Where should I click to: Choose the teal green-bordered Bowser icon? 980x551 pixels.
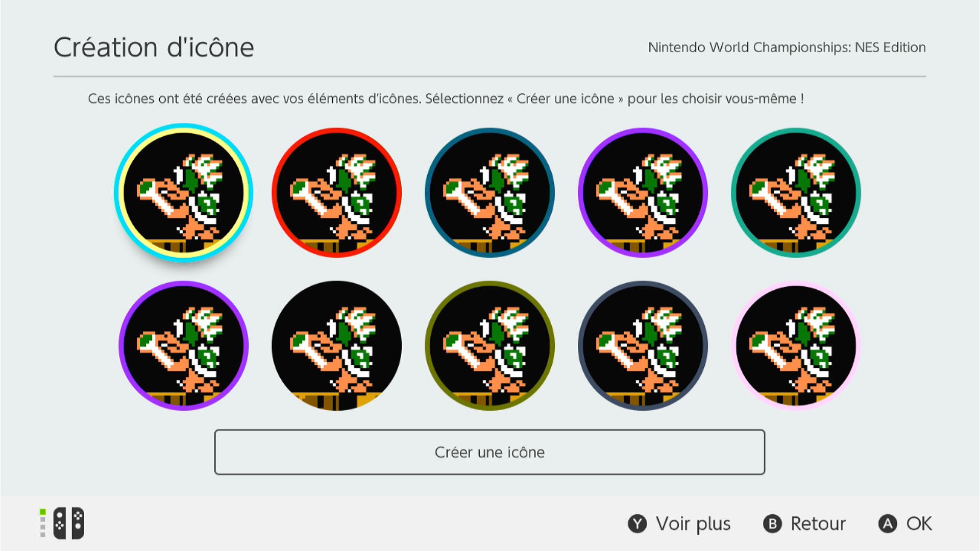point(796,193)
